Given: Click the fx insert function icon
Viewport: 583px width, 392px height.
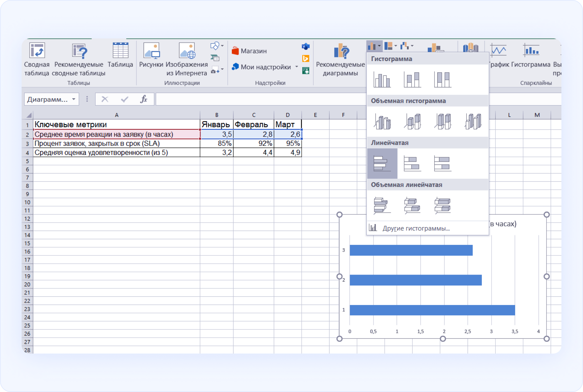Looking at the screenshot, I should coord(144,99).
